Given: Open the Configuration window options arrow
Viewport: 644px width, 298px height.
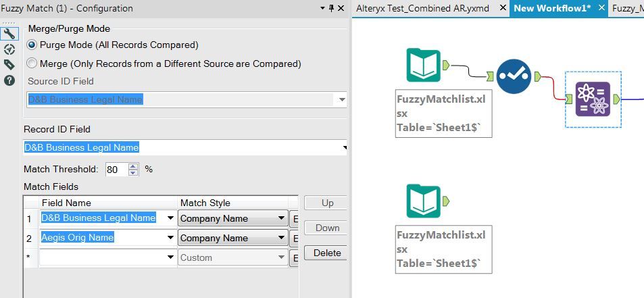Looking at the screenshot, I should point(321,8).
